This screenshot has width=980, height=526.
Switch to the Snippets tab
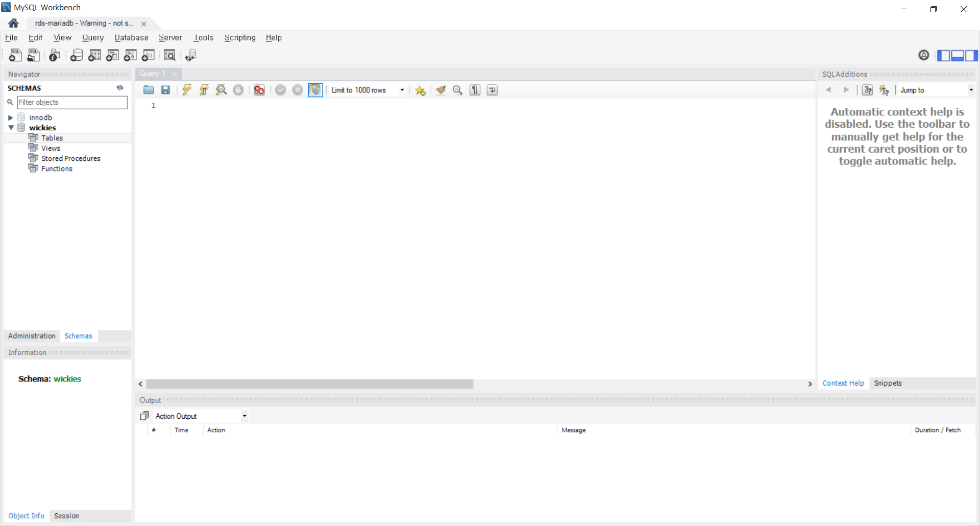coord(888,383)
